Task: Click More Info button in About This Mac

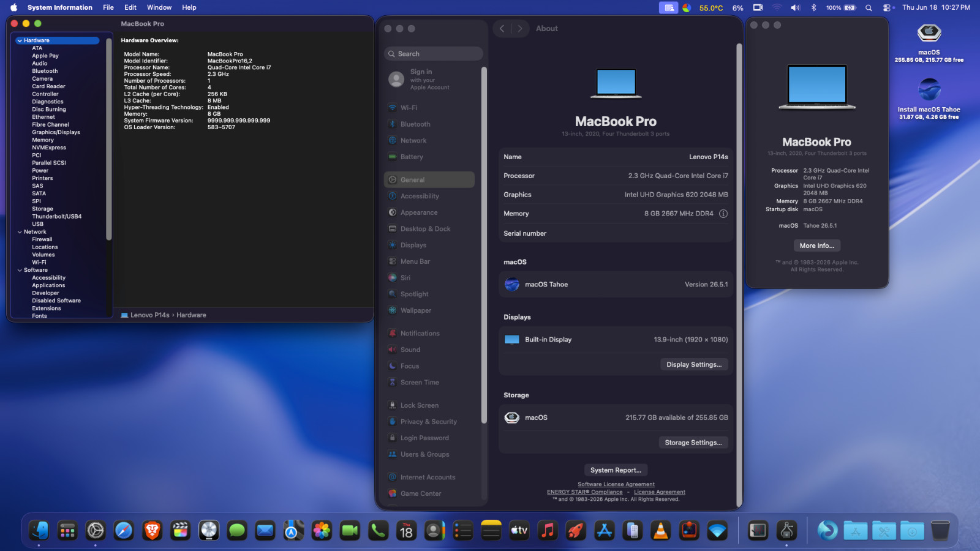Action: (816, 246)
